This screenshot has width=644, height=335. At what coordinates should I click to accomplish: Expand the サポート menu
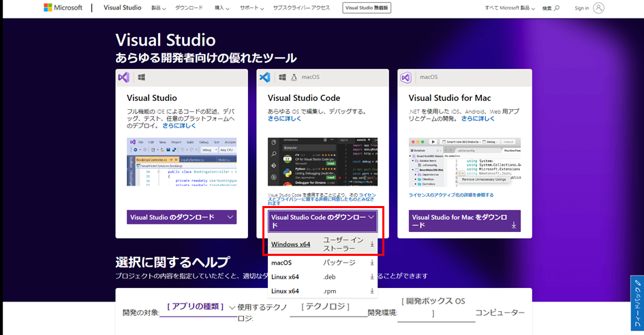(251, 8)
